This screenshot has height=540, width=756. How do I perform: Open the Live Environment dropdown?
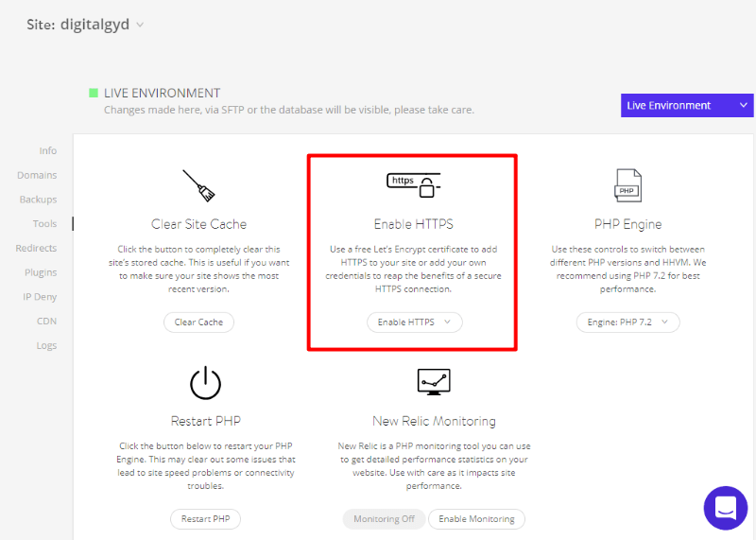pyautogui.click(x=687, y=105)
